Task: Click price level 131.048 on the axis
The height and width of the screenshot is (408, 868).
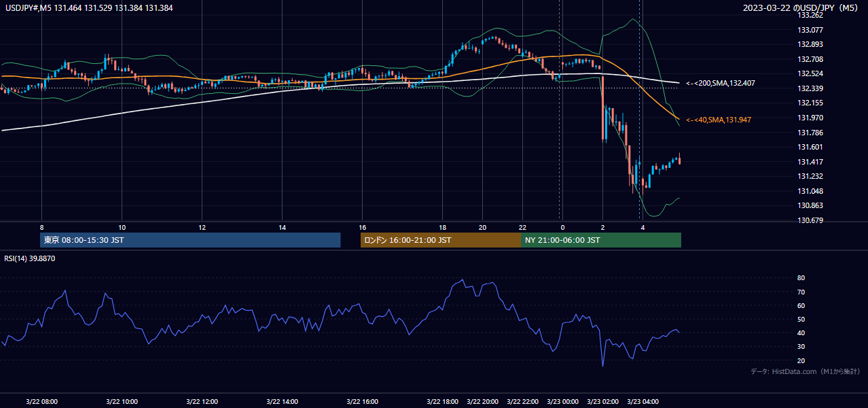Action: (810, 191)
